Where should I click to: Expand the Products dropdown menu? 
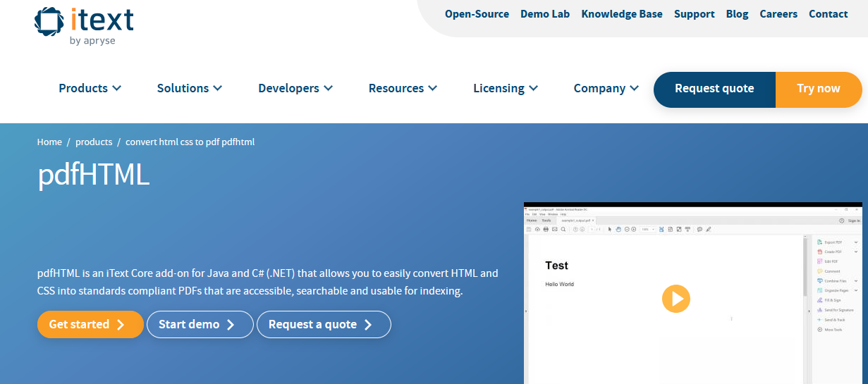coord(90,88)
